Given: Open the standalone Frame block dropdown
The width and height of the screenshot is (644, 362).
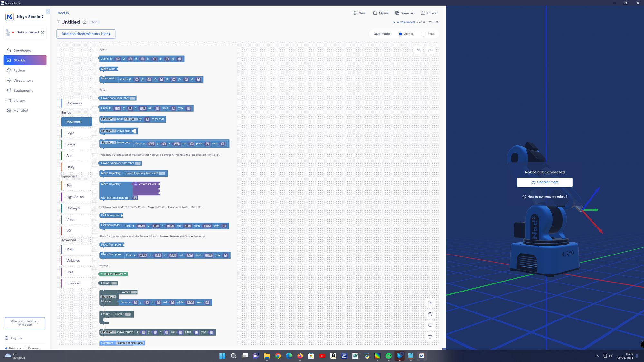Looking at the screenshot, I should [114, 283].
